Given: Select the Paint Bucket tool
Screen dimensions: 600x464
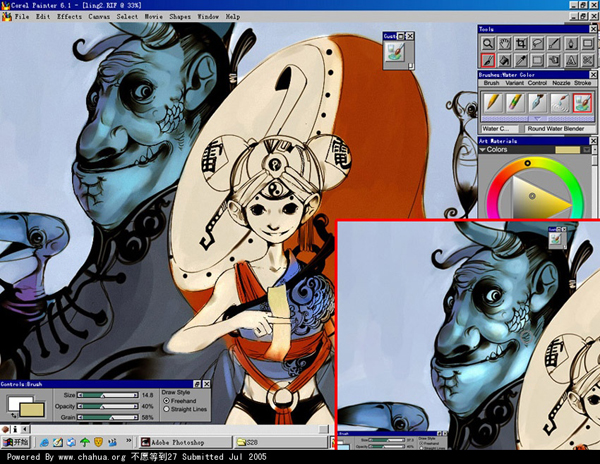Looking at the screenshot, I should point(504,60).
